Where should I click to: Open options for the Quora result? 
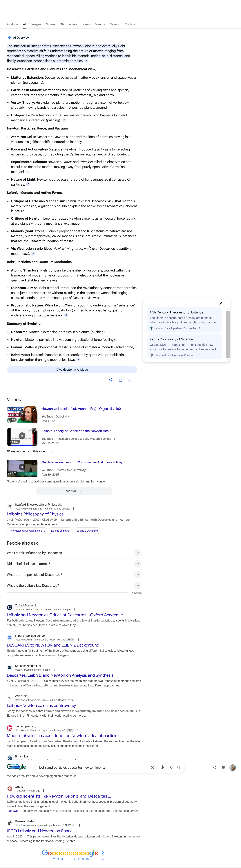click(x=43, y=791)
